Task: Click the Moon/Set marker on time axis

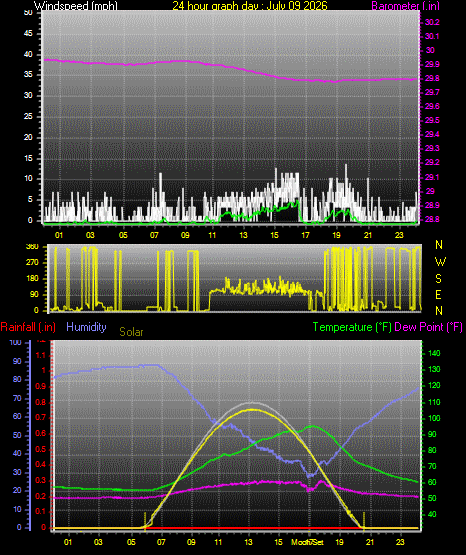Action: pyautogui.click(x=307, y=542)
